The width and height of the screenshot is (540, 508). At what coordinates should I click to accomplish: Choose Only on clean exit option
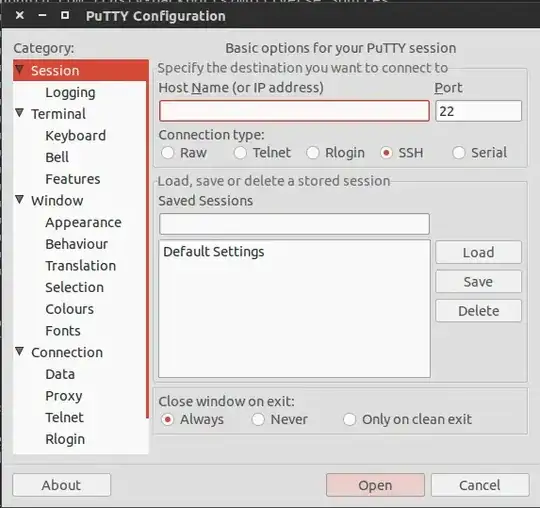coord(349,419)
